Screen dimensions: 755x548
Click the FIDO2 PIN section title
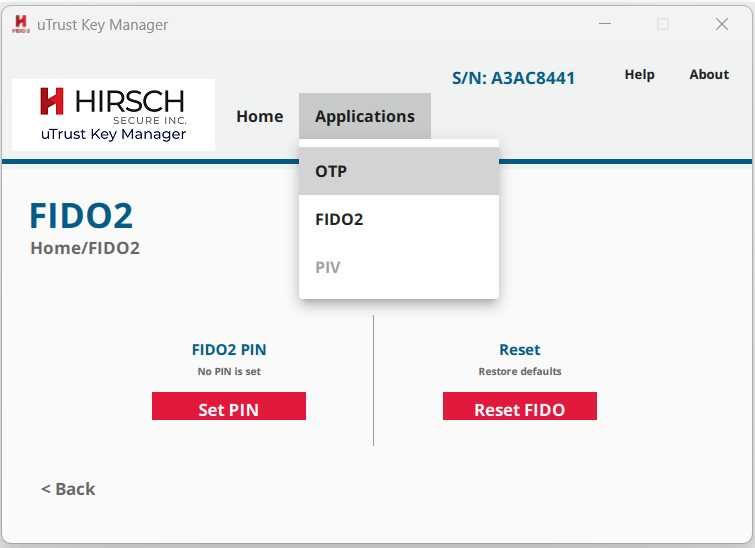pos(229,350)
